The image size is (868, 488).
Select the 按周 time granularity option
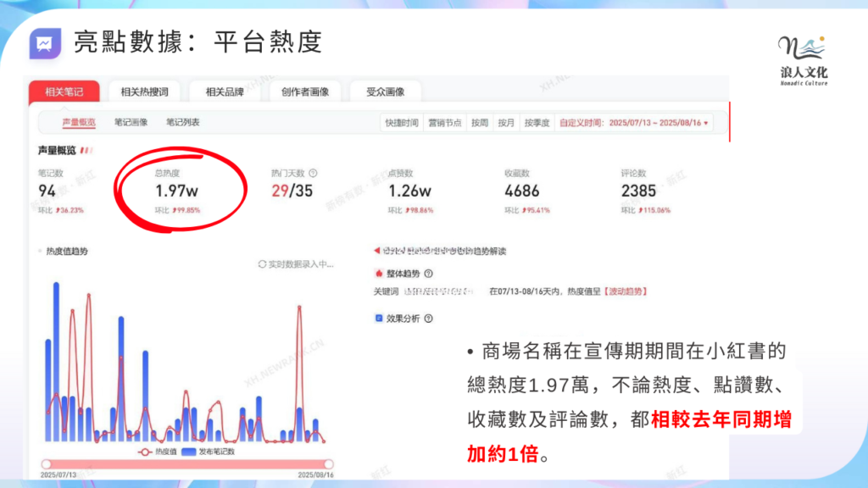pyautogui.click(x=480, y=123)
